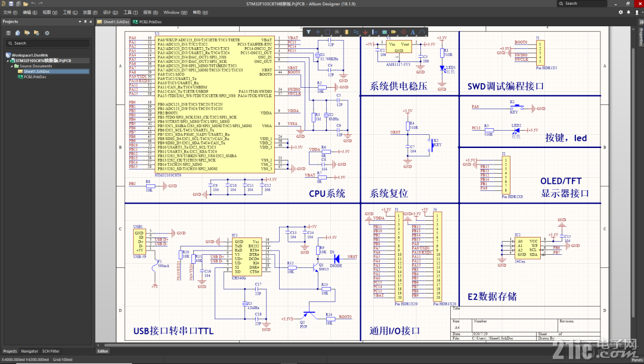Open the align objects tool

point(337,32)
